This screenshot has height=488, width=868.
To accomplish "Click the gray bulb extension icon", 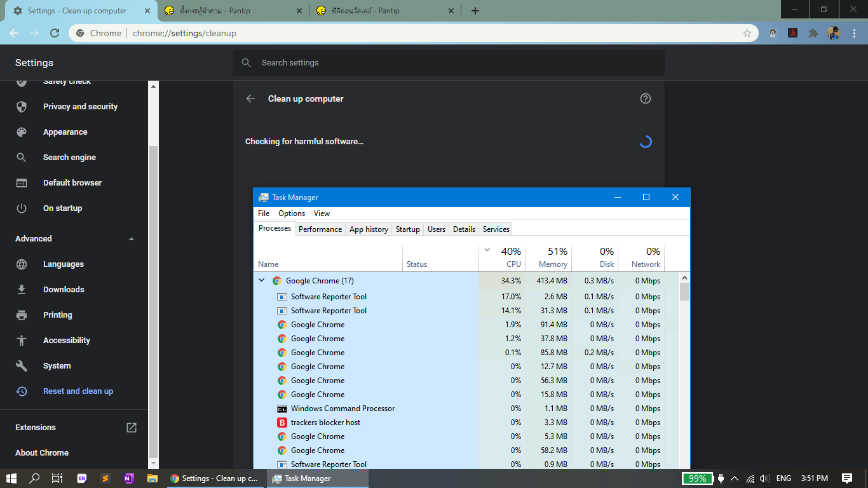I will [773, 33].
